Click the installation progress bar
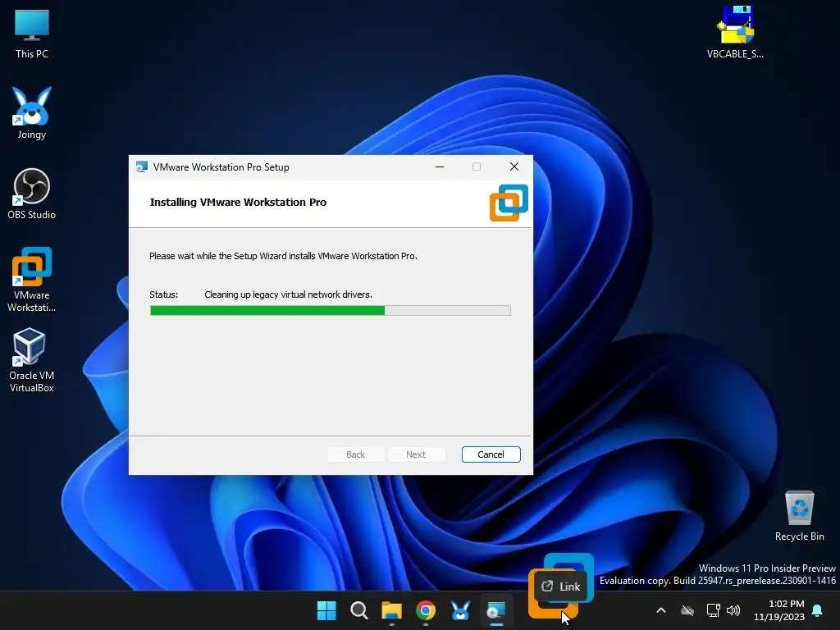This screenshot has height=630, width=840. [x=331, y=311]
